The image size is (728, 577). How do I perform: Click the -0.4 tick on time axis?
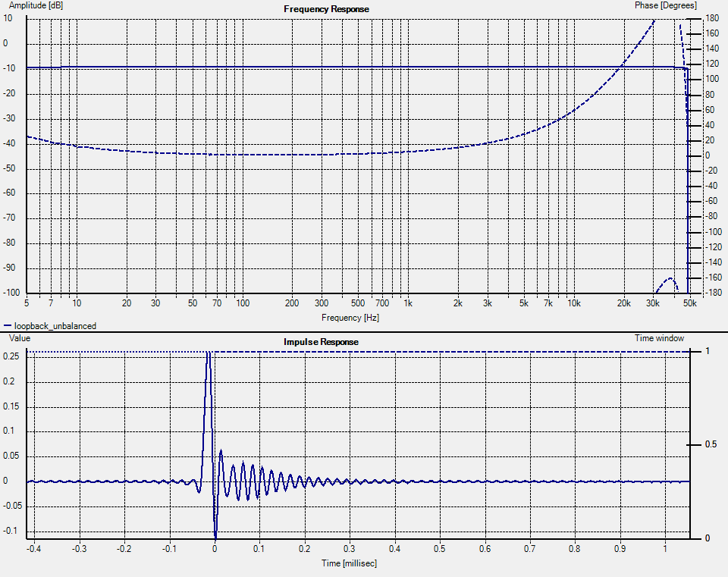pyautogui.click(x=33, y=549)
